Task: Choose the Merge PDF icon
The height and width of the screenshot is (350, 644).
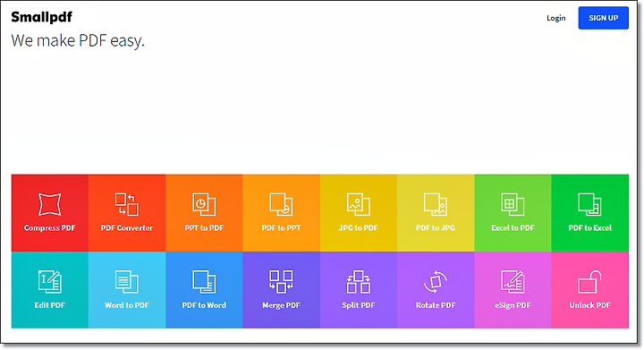Action: [x=282, y=281]
